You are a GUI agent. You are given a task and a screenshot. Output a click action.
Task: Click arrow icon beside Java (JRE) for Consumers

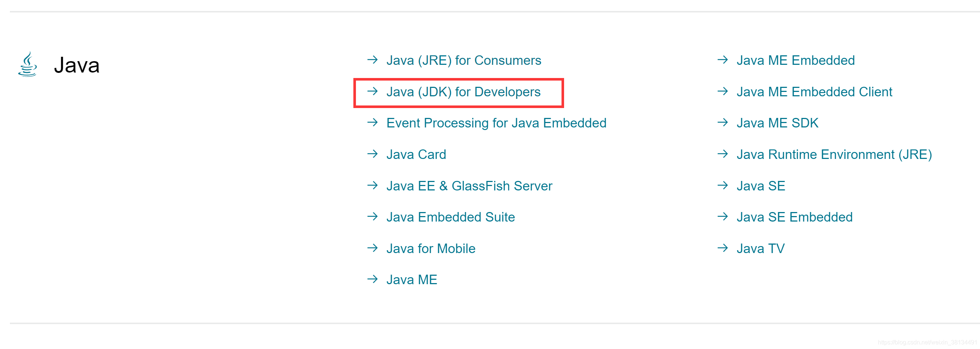coord(372,60)
